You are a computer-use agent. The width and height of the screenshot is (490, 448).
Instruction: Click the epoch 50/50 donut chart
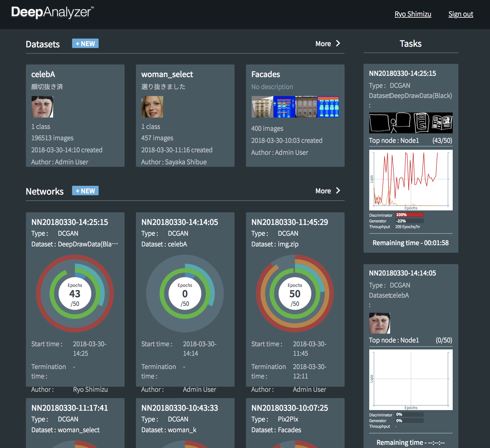[x=295, y=294]
